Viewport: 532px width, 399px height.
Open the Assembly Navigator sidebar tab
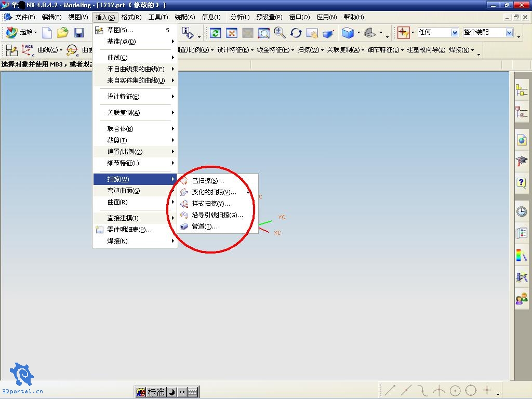tap(522, 90)
